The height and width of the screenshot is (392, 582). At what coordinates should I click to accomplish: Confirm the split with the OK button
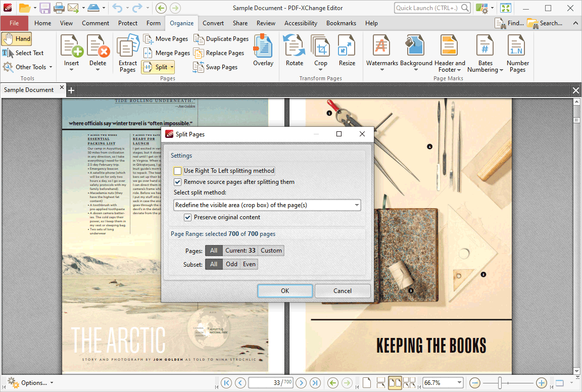pyautogui.click(x=285, y=291)
